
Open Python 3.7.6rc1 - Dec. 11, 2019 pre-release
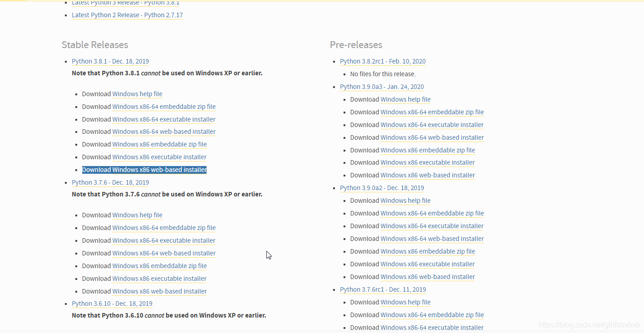(383, 289)
